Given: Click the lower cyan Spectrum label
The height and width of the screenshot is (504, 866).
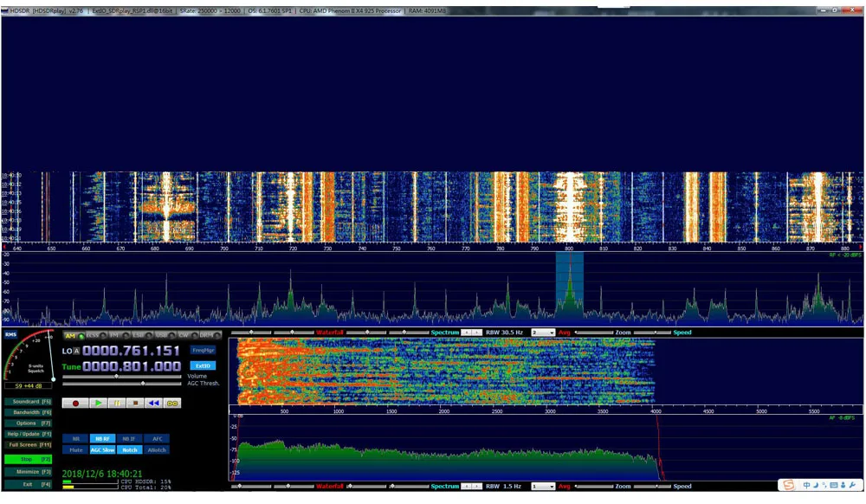Looking at the screenshot, I should (445, 487).
